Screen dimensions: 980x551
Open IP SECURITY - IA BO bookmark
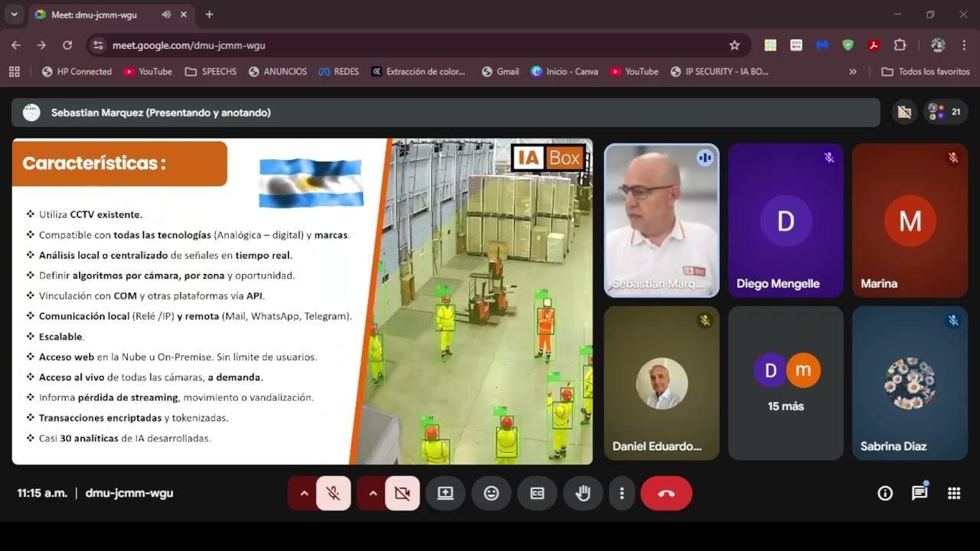[720, 71]
